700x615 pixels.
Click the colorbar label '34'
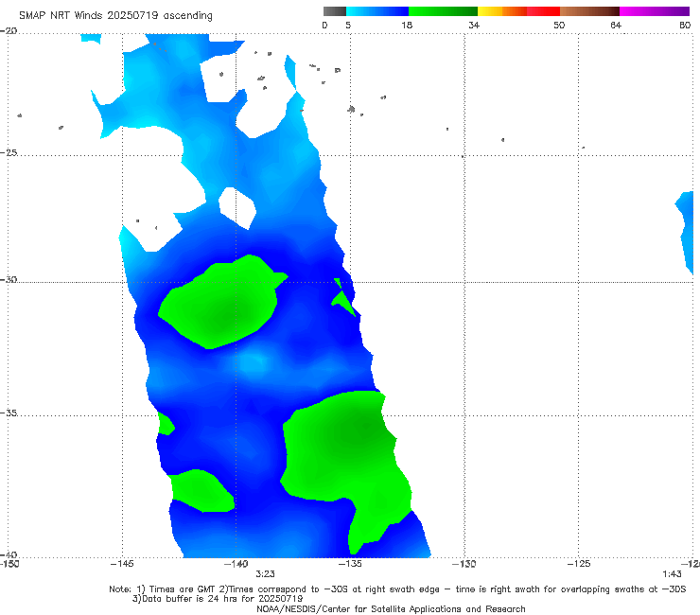point(474,25)
